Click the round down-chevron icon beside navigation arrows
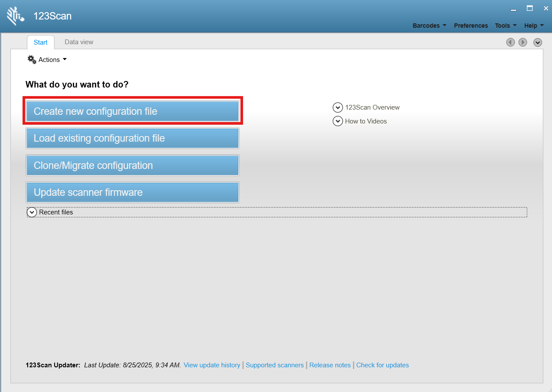This screenshot has width=552, height=392. [x=538, y=42]
